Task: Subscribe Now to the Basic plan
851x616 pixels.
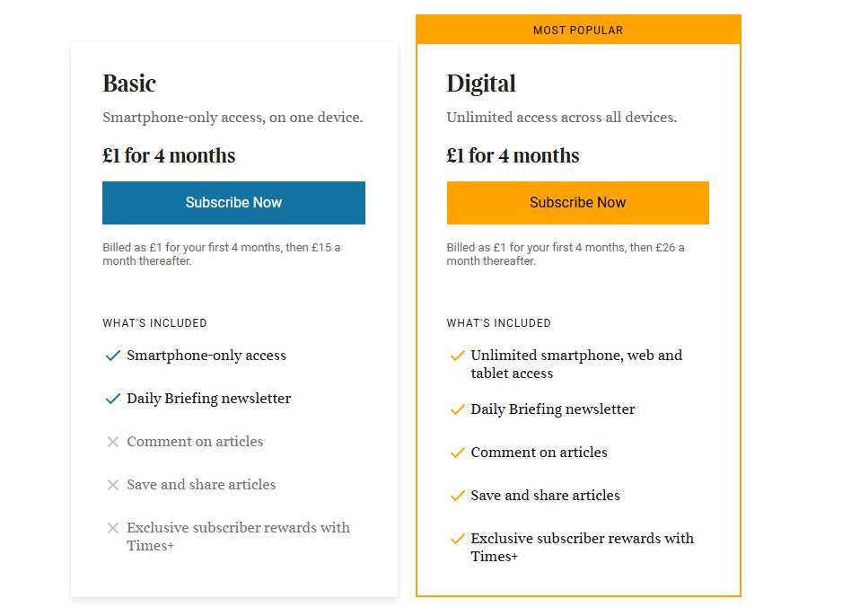Action: coord(233,203)
